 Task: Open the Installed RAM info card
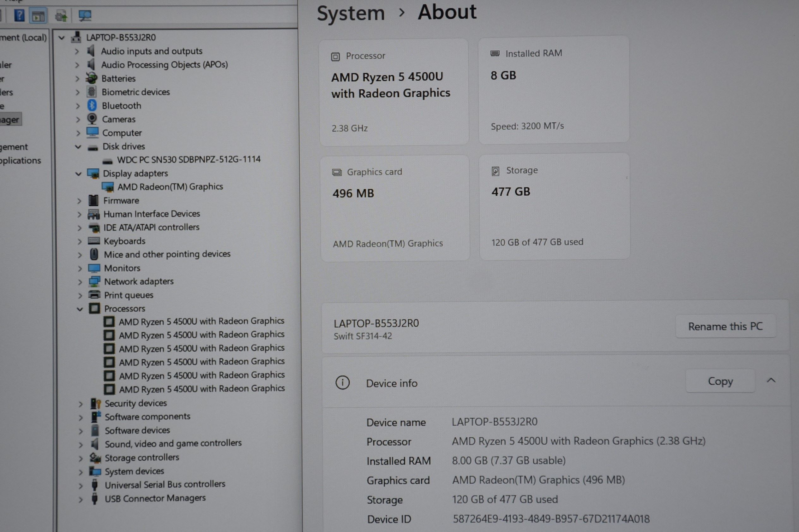tap(554, 90)
